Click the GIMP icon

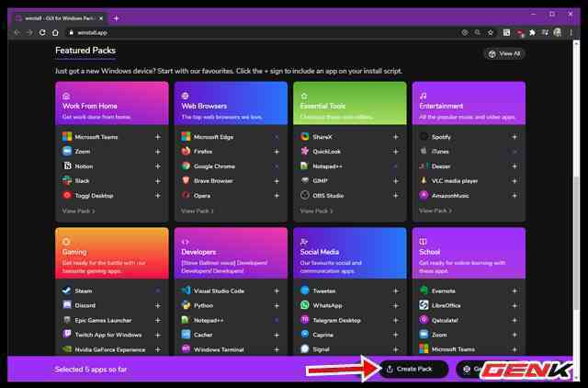point(305,180)
